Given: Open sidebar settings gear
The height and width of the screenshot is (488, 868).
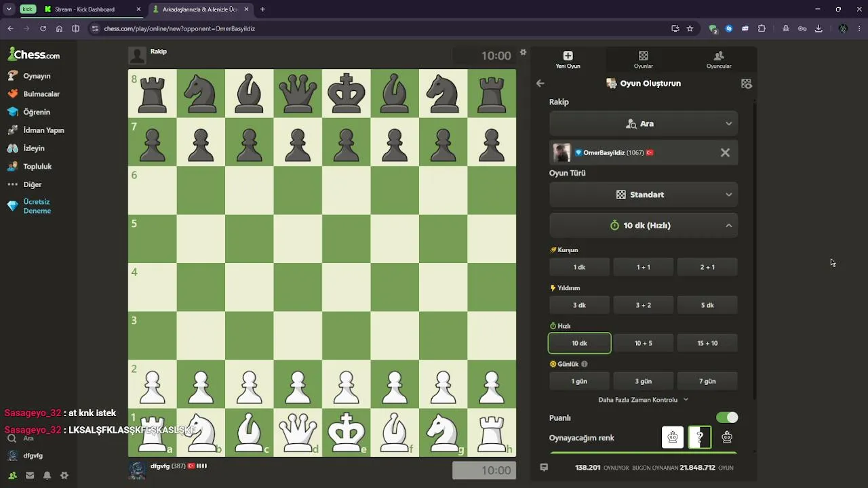Looking at the screenshot, I should click(64, 476).
